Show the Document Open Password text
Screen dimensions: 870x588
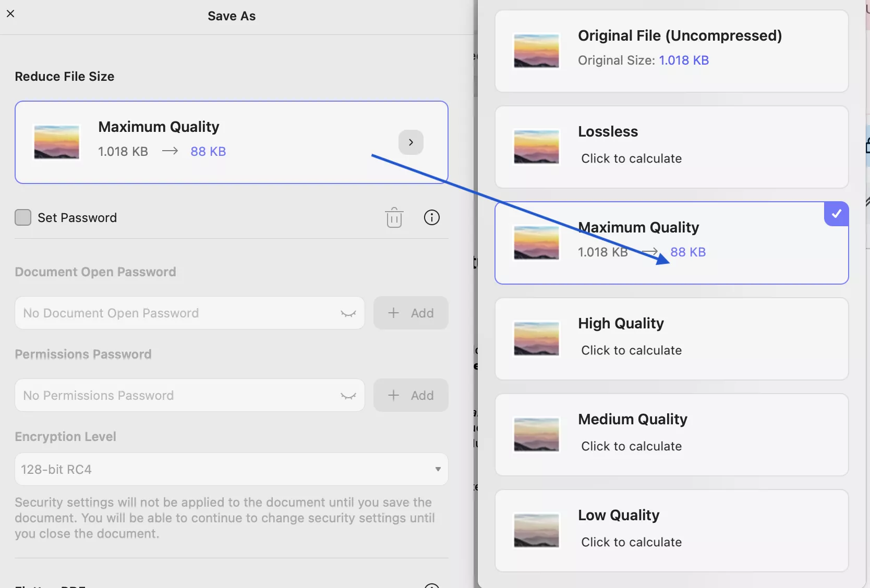point(348,313)
